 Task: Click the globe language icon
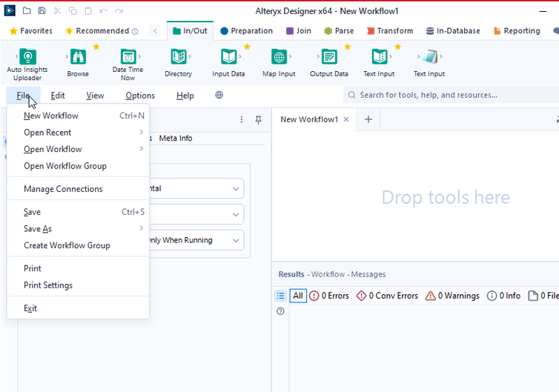point(219,95)
